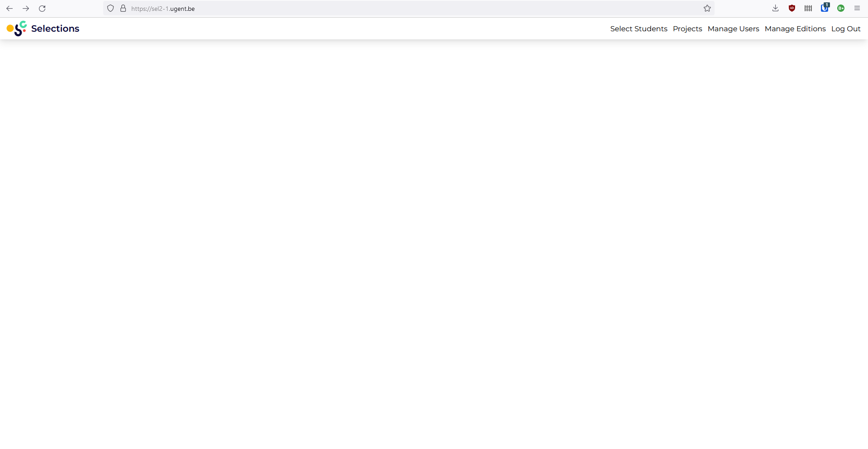The height and width of the screenshot is (449, 868).
Task: Open the browser hamburger menu
Action: click(857, 8)
